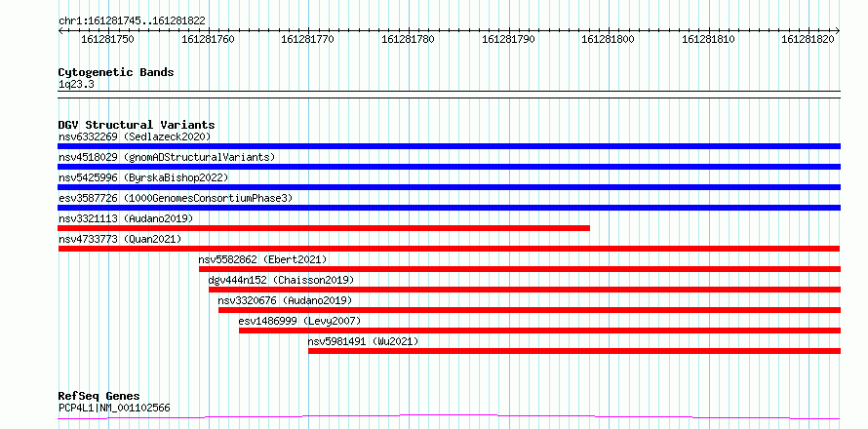The height and width of the screenshot is (429, 868).
Task: Click the red bar under nsv3320676
Action: (530, 310)
